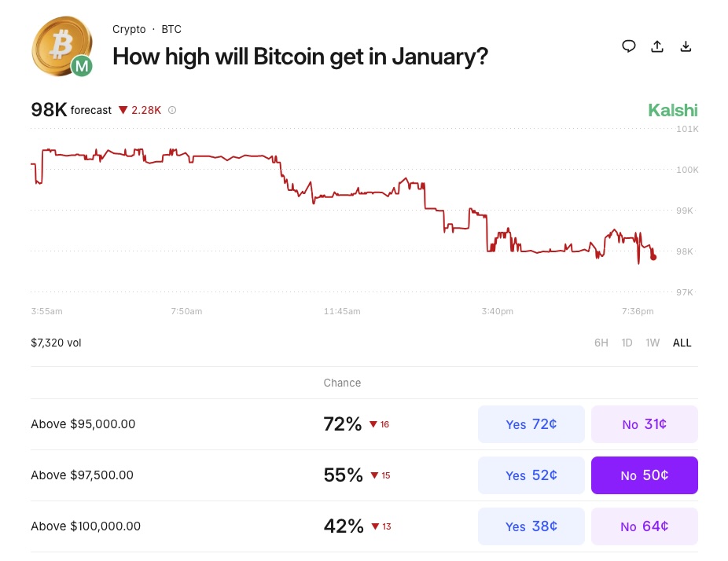Select the ALL time range

[682, 343]
